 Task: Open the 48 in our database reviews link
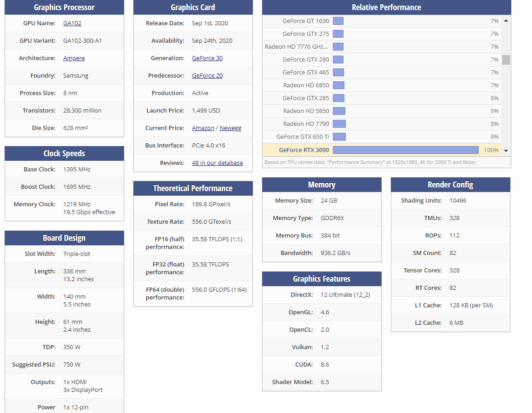tap(217, 163)
